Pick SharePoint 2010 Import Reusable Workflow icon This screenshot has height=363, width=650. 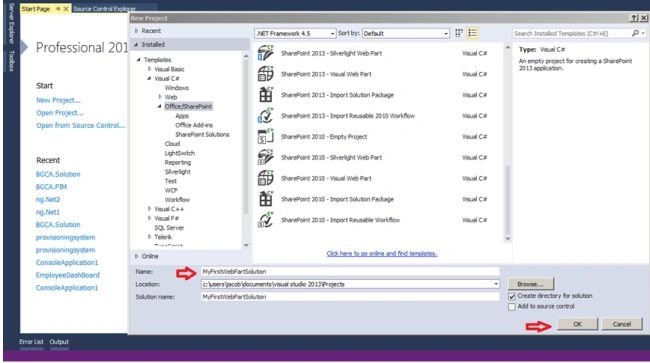click(266, 220)
